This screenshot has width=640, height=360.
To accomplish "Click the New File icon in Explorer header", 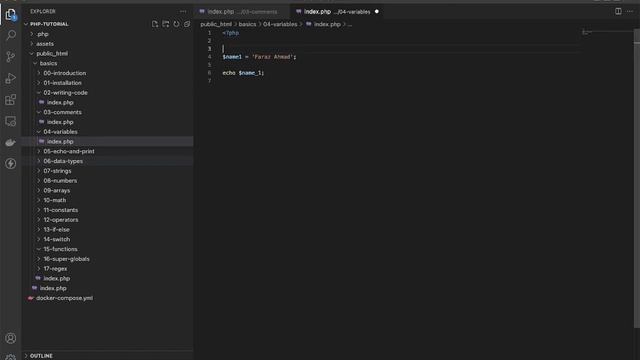I will pyautogui.click(x=155, y=24).
